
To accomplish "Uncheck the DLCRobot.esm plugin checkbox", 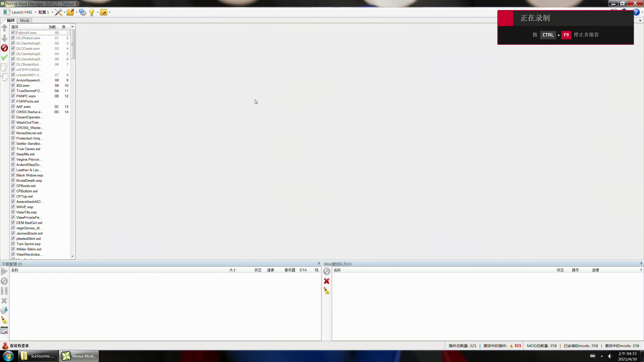I will 13,38.
